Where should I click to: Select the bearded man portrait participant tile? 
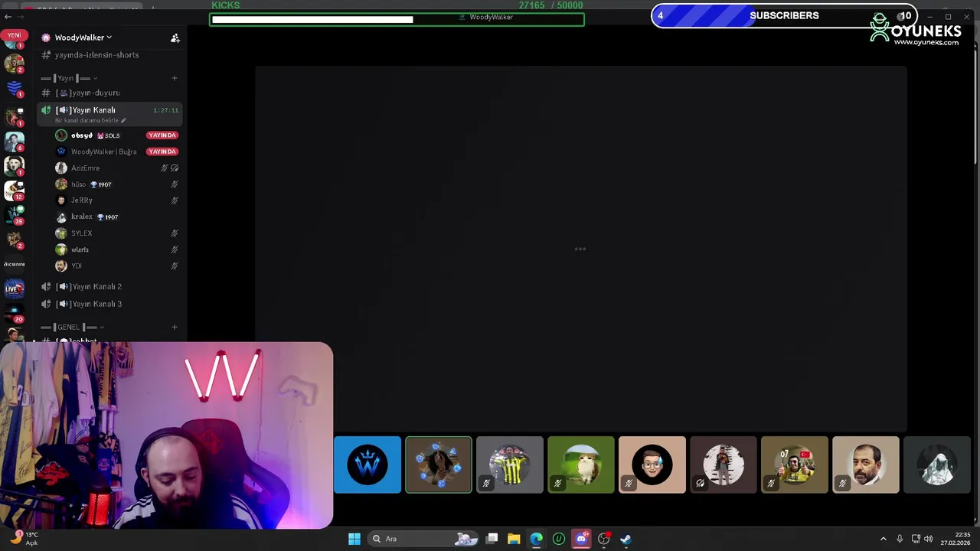click(866, 465)
